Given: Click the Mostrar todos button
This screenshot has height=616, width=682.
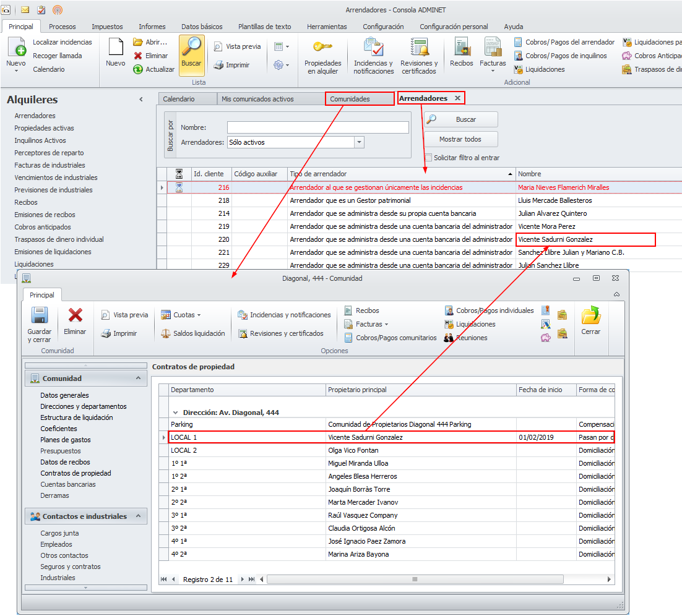Looking at the screenshot, I should coord(461,139).
